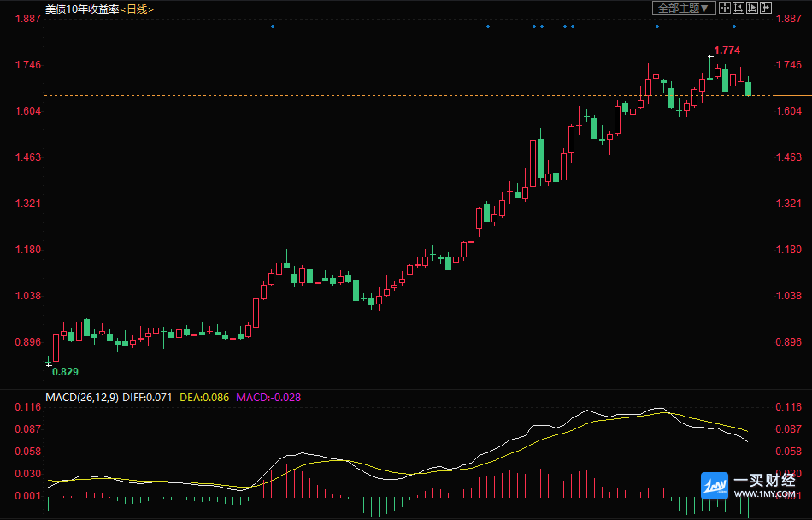Image resolution: width=812 pixels, height=520 pixels.
Task: Click the MACD:-0.028 value
Action: coord(268,398)
